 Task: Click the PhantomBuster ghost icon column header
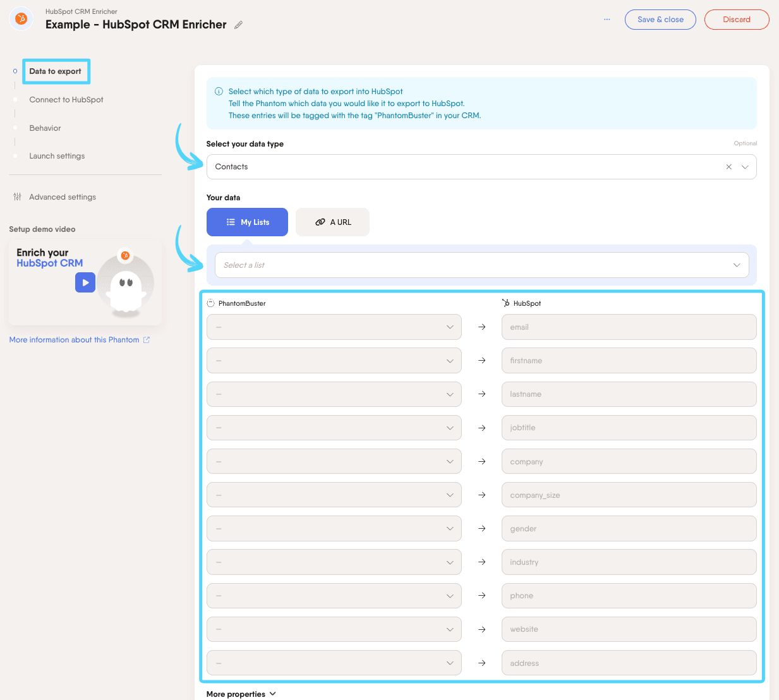211,303
